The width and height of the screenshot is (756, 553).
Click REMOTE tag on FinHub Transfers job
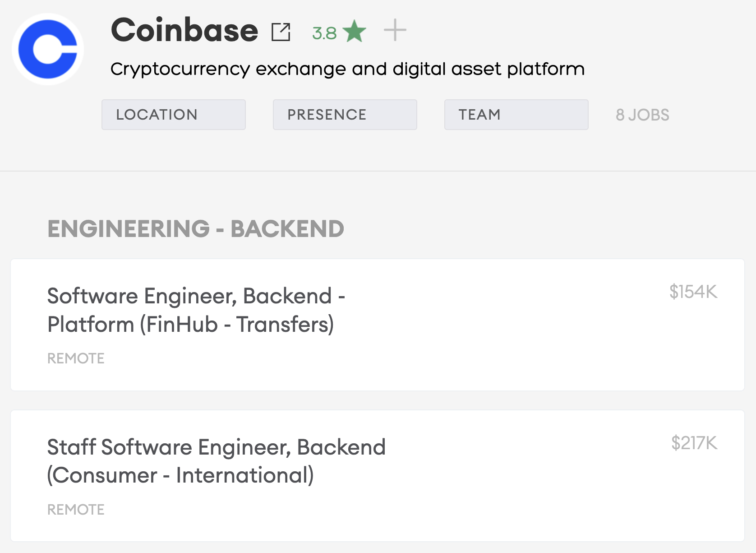pos(76,358)
